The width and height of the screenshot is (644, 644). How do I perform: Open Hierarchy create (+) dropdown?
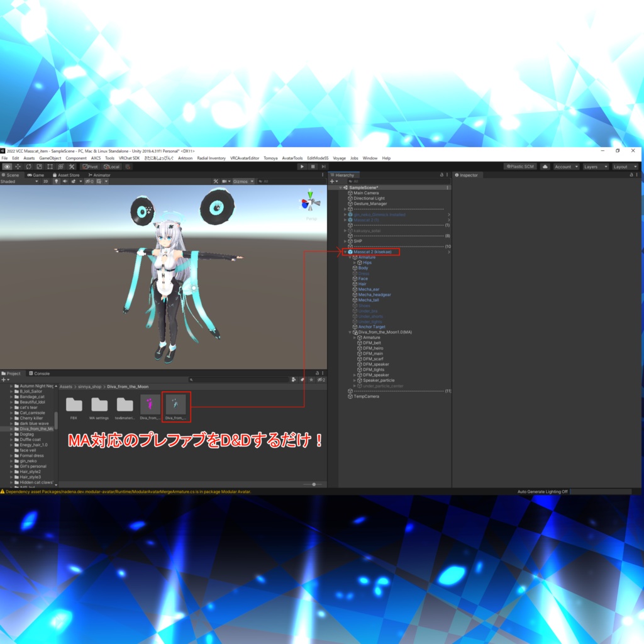pyautogui.click(x=333, y=181)
